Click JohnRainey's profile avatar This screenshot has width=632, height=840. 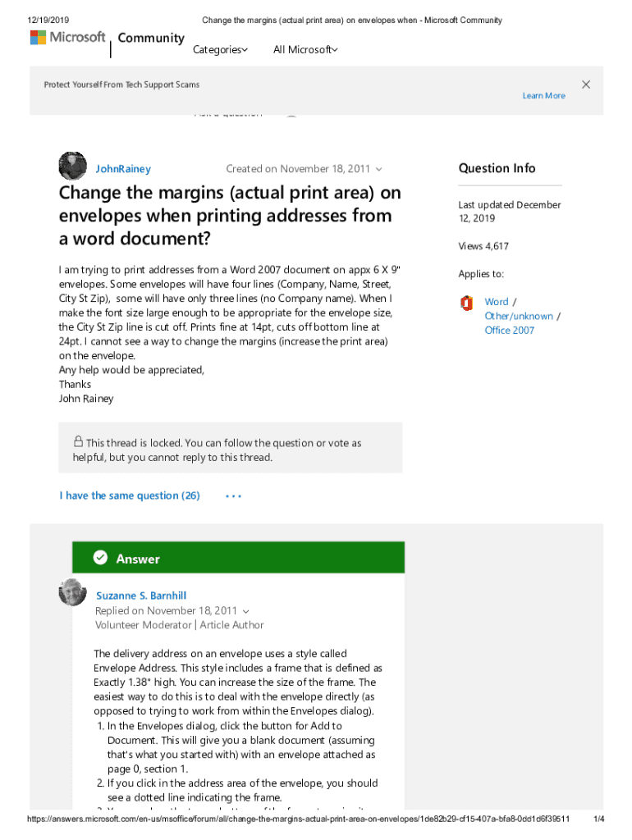pyautogui.click(x=72, y=167)
